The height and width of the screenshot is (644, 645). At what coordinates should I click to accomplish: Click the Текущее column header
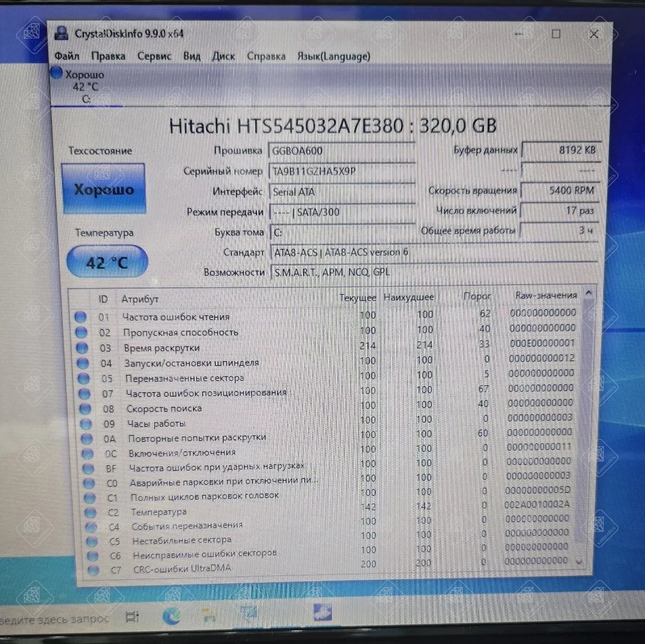click(x=358, y=298)
